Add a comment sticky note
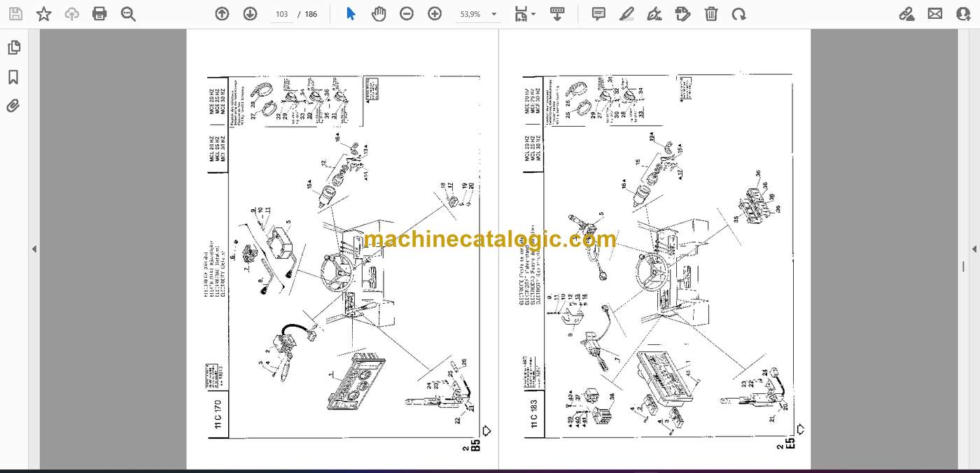Screen dimensions: 980x473 tap(598, 14)
